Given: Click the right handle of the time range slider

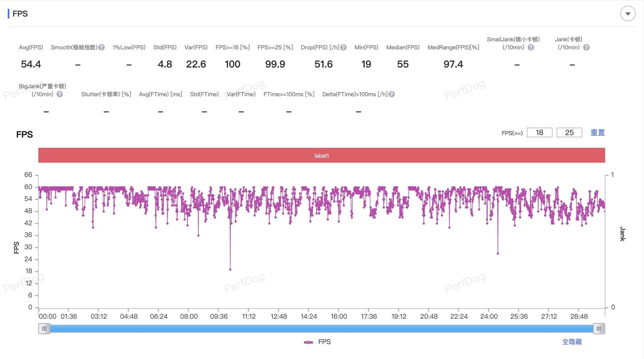Looking at the screenshot, I should click(x=599, y=329).
